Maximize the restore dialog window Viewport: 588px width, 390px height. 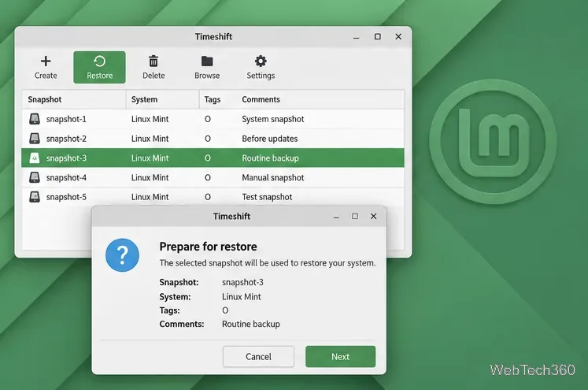pyautogui.click(x=355, y=216)
